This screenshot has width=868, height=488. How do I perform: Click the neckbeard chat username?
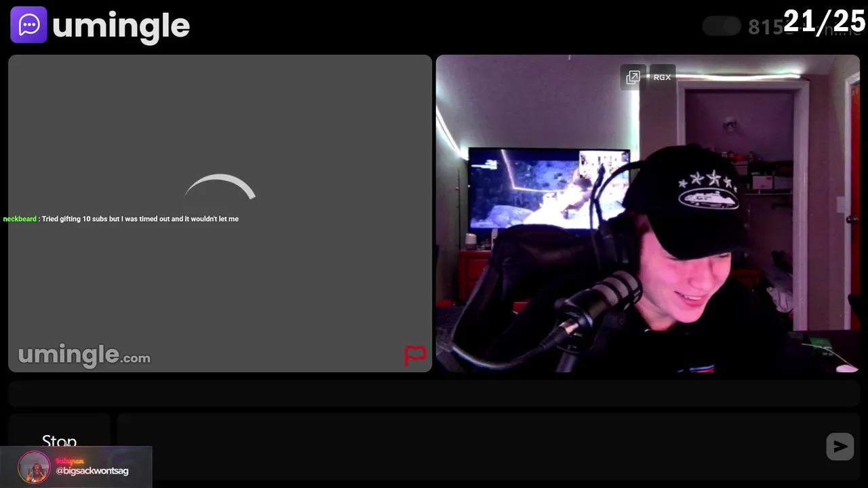[x=20, y=219]
